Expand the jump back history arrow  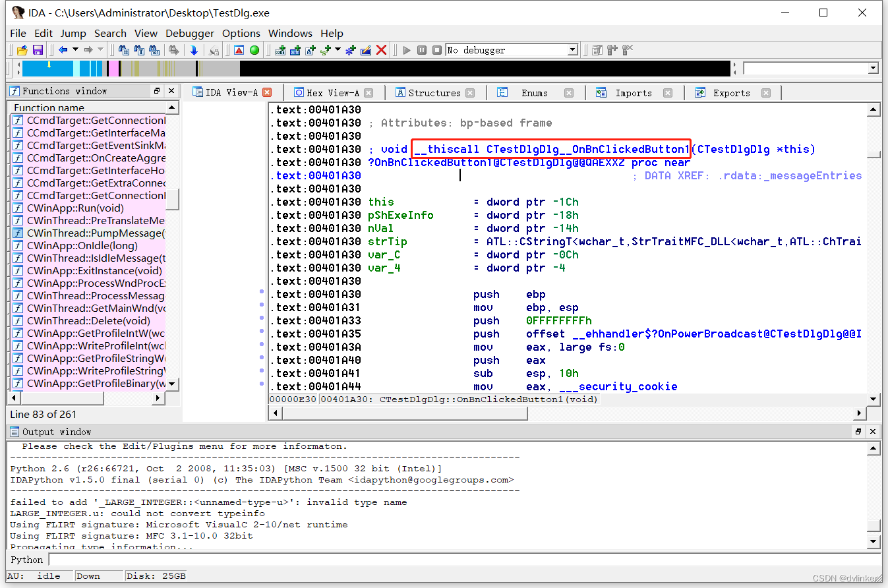point(76,50)
